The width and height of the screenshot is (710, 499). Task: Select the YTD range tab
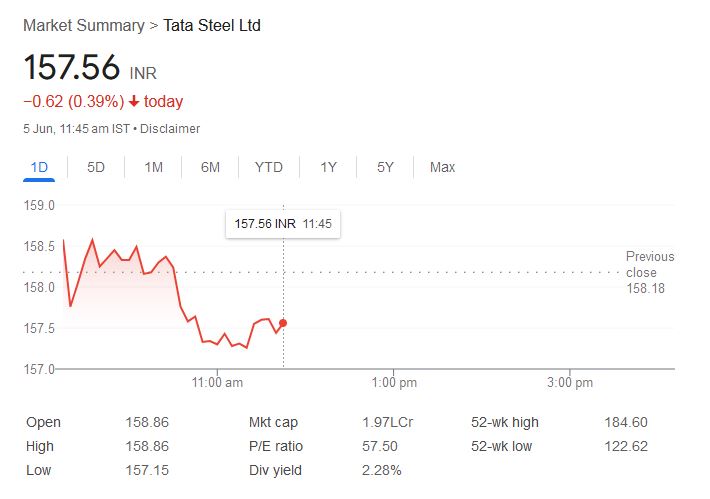(268, 167)
